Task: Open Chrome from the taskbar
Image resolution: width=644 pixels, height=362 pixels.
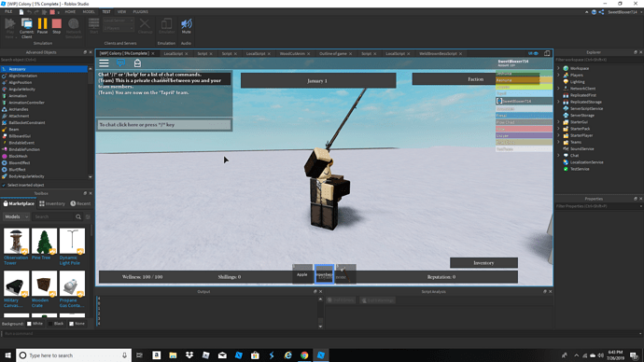Action: pyautogui.click(x=304, y=355)
